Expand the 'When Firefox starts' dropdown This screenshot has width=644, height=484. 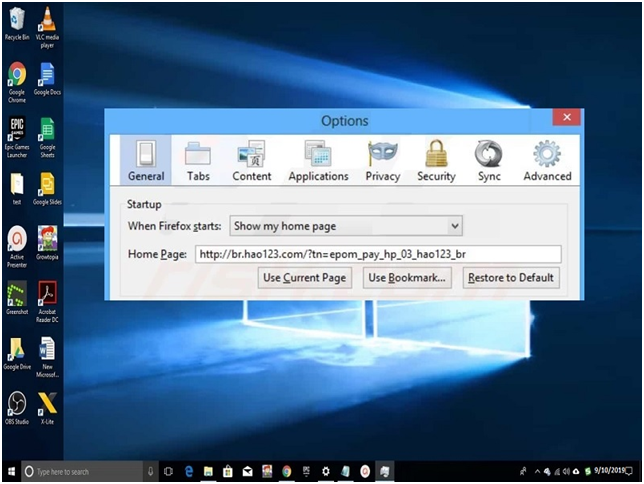point(346,226)
